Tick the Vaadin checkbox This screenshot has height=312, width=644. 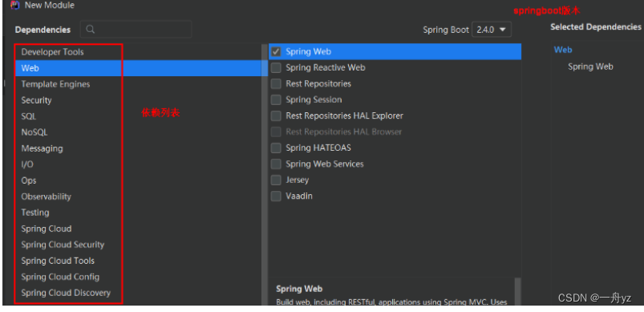[x=276, y=196]
